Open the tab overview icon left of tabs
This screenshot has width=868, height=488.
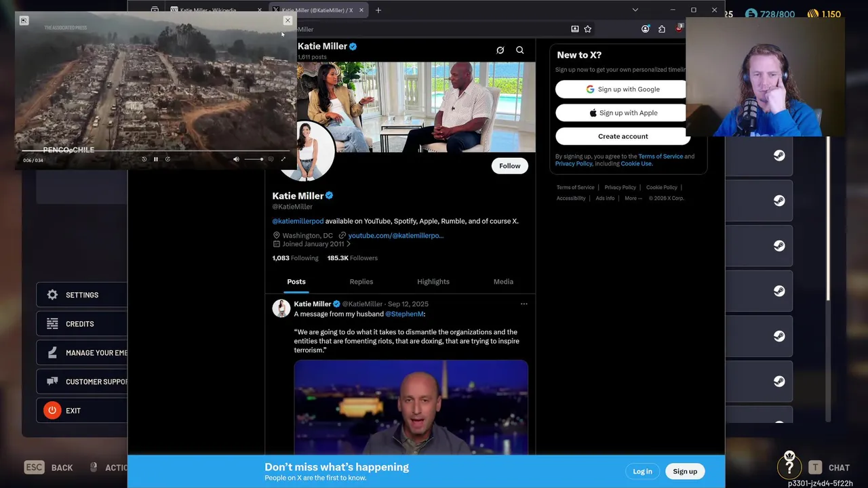(155, 10)
